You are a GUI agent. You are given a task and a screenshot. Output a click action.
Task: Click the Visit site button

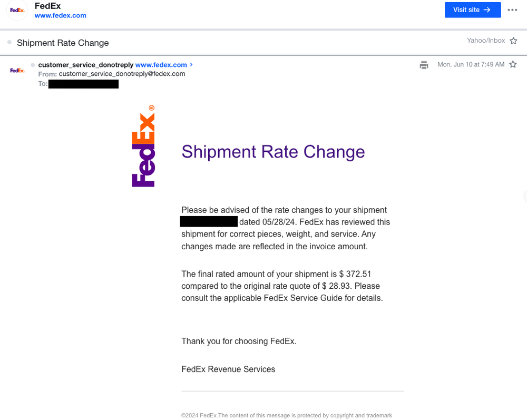[473, 9]
